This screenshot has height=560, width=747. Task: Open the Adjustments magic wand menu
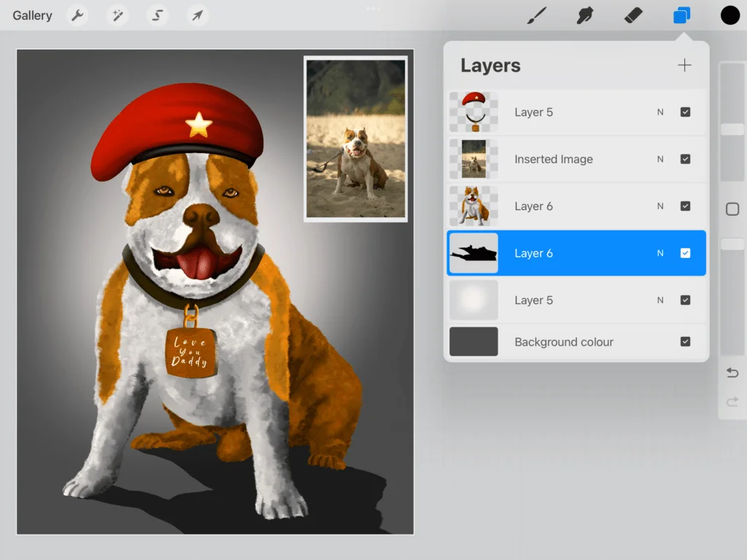point(117,16)
